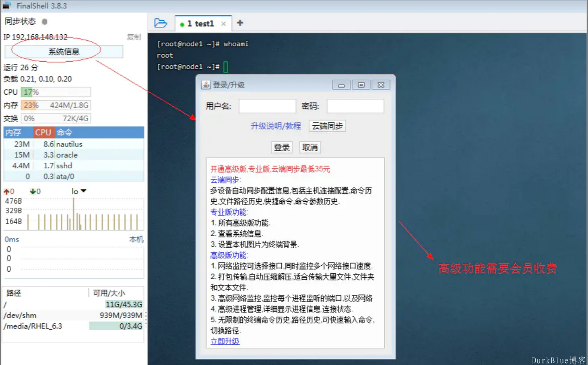
Task: Click the 用户名 input field
Action: [267, 106]
